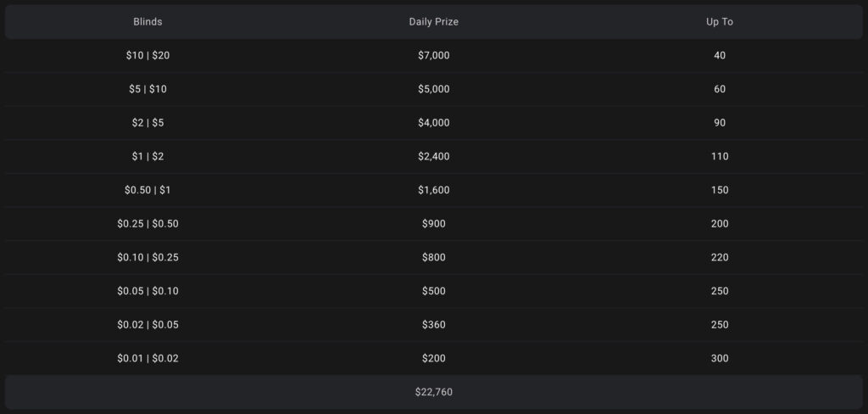Screen dimensions: 868x414
Task: Click the $900 daily prize cell
Action: click(433, 224)
